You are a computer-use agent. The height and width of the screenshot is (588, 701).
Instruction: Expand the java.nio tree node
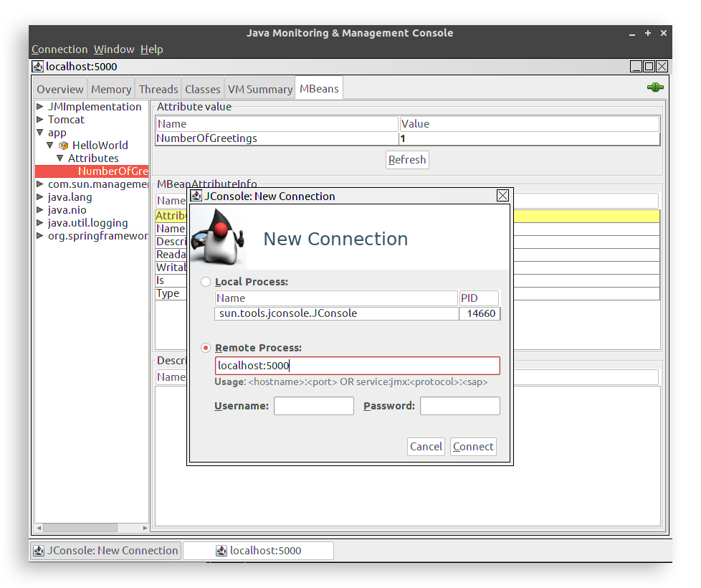tap(40, 209)
